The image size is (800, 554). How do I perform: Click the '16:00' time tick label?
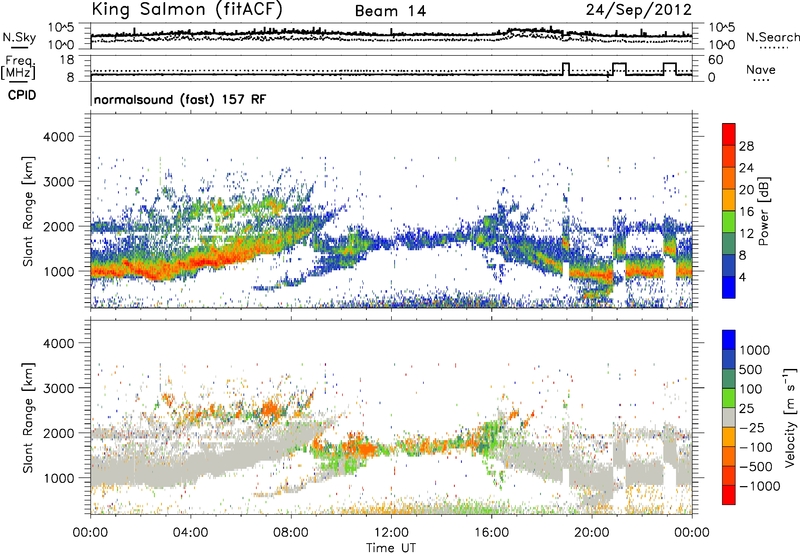coord(491,533)
